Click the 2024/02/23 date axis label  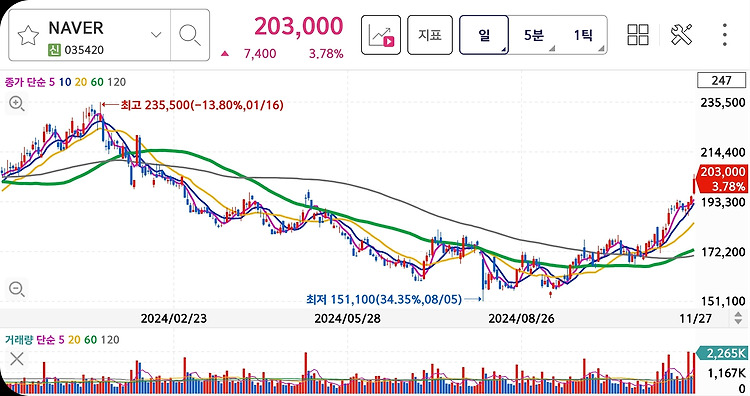coord(174,319)
